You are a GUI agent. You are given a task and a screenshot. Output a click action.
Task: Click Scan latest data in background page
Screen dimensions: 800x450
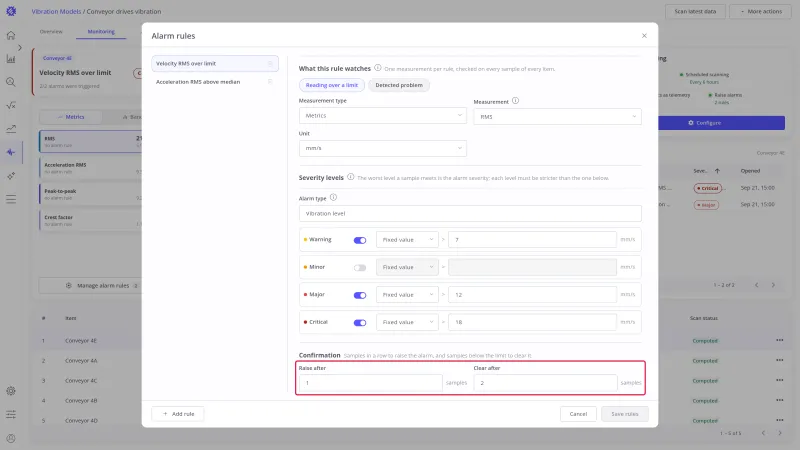pos(695,11)
